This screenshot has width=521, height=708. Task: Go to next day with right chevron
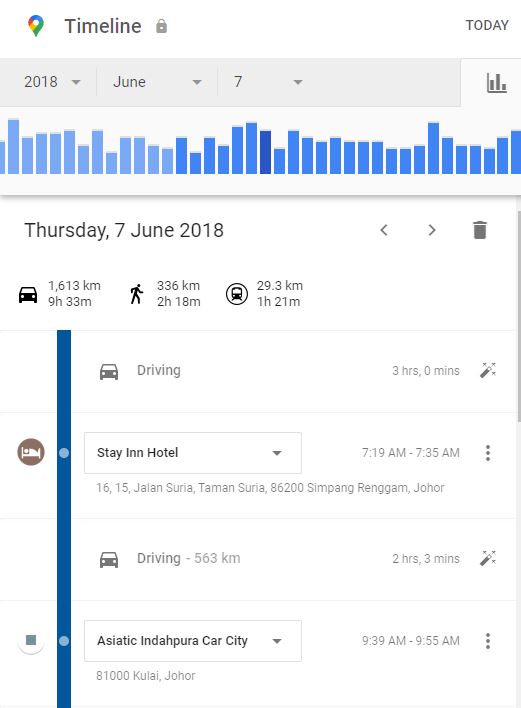point(432,230)
